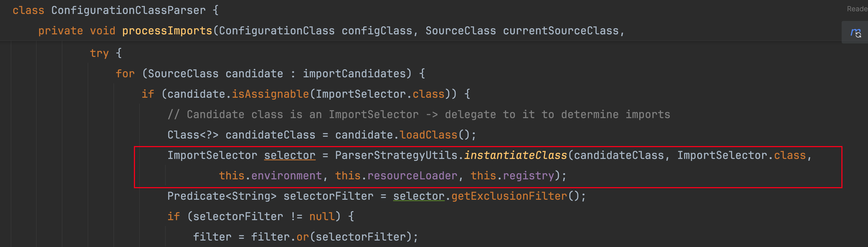
Task: Click selectorFilter in the null check
Action: tap(238, 216)
